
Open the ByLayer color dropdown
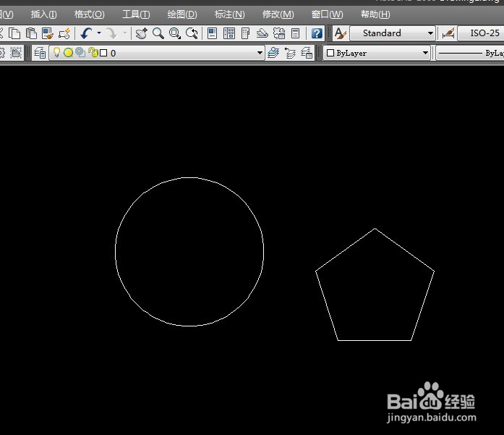tap(377, 53)
